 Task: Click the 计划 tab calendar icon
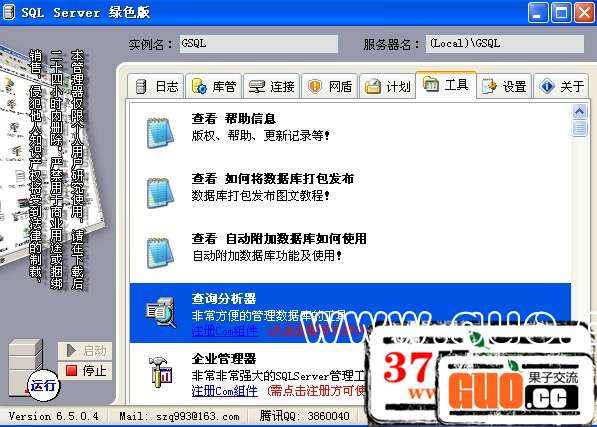tap(373, 86)
